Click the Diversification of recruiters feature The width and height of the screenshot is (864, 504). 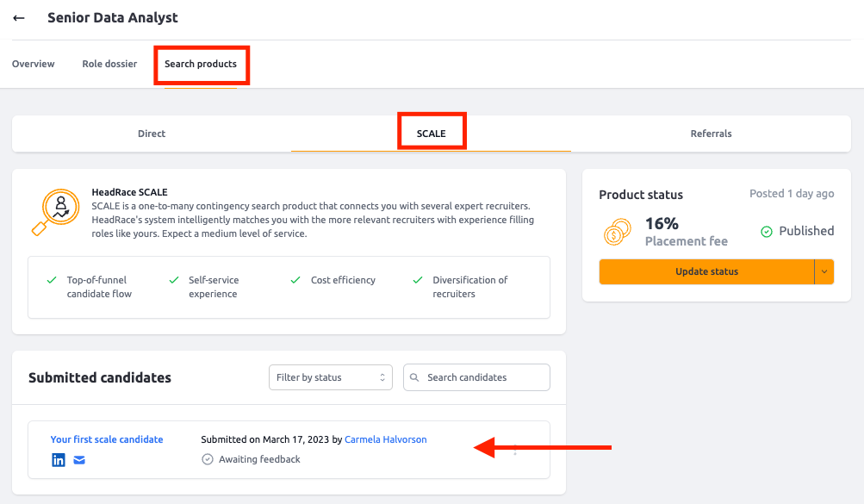470,287
